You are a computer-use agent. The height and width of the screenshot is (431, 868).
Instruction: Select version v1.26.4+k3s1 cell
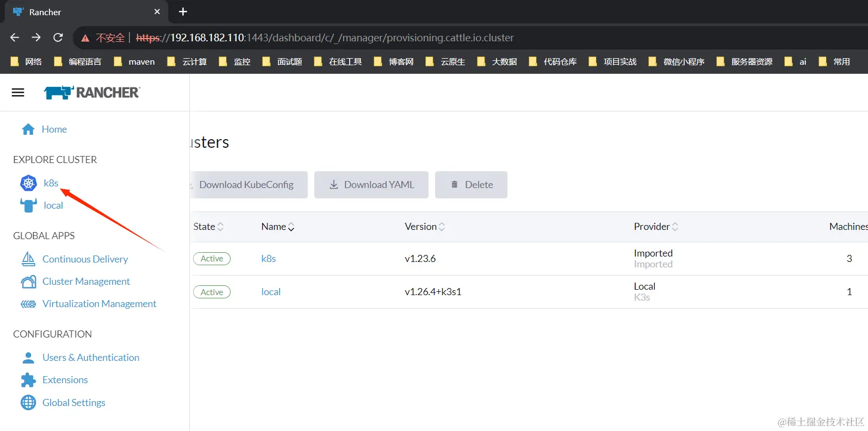[x=433, y=292]
